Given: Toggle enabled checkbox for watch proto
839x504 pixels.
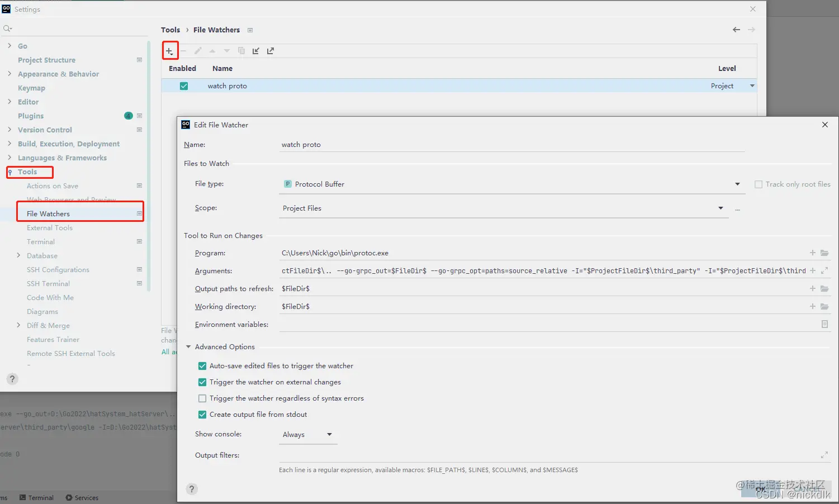Looking at the screenshot, I should coord(184,86).
